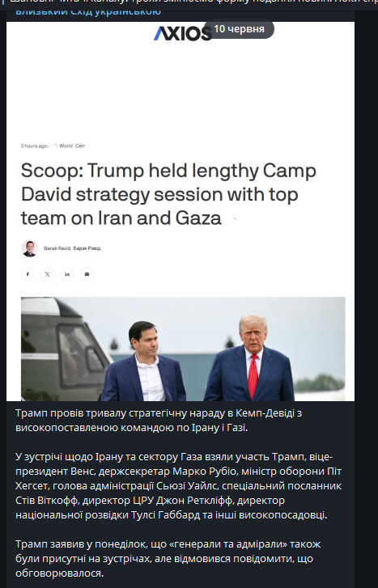Click the LinkedIn share icon
Screen dimensions: 378x588
point(67,274)
